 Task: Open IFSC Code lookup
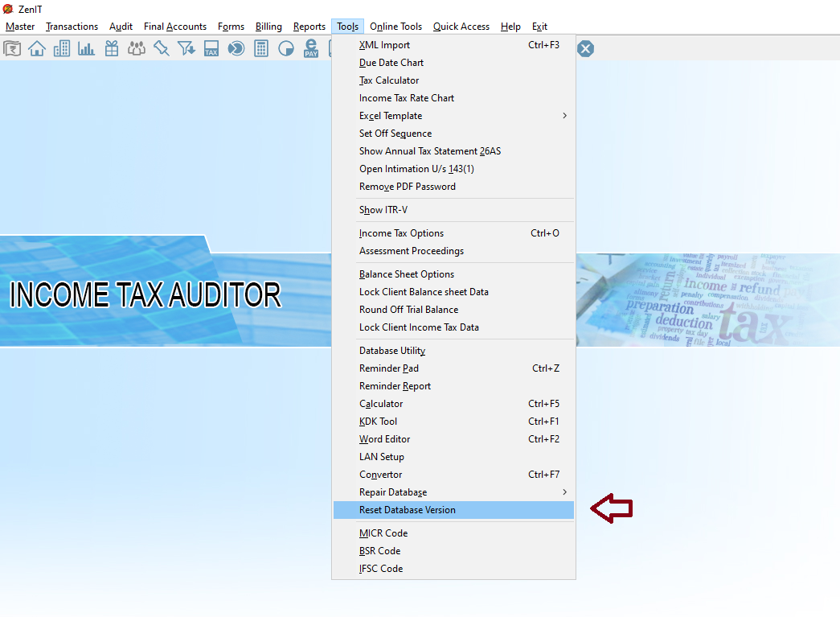click(453, 569)
